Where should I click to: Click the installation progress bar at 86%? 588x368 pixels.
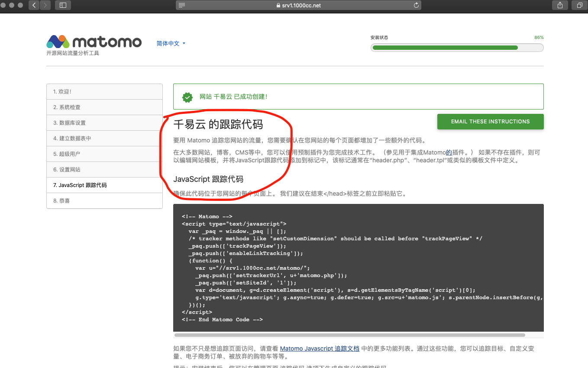click(457, 48)
